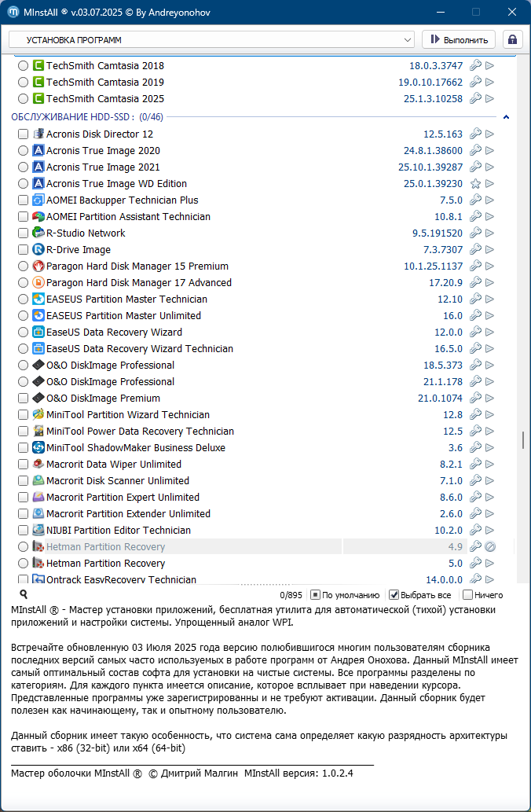The width and height of the screenshot is (531, 812).
Task: Select Acronis True Image 2021 radio button
Action: pos(23,167)
